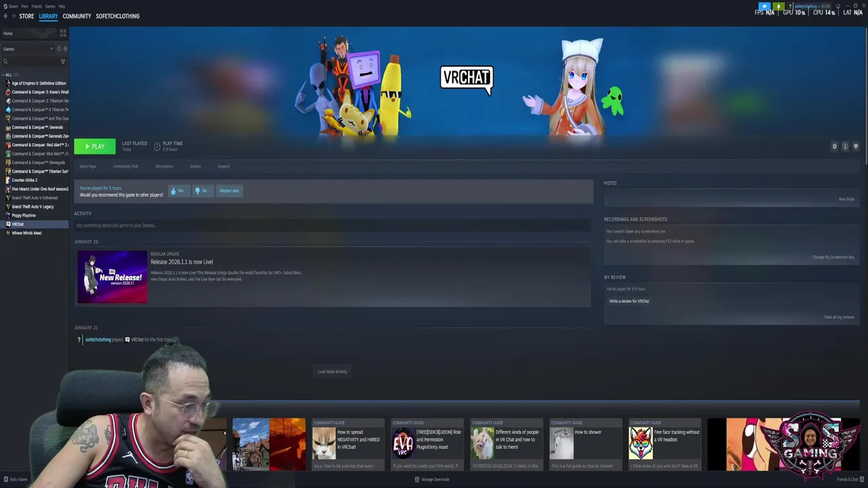Open the green notifications bell
The image size is (868, 488).
pyautogui.click(x=778, y=6)
